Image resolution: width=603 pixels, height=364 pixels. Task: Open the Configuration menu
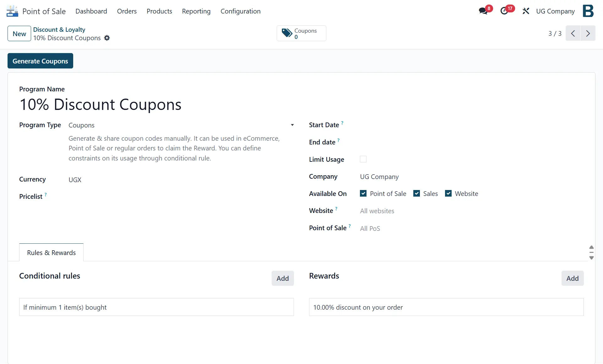coord(240,11)
